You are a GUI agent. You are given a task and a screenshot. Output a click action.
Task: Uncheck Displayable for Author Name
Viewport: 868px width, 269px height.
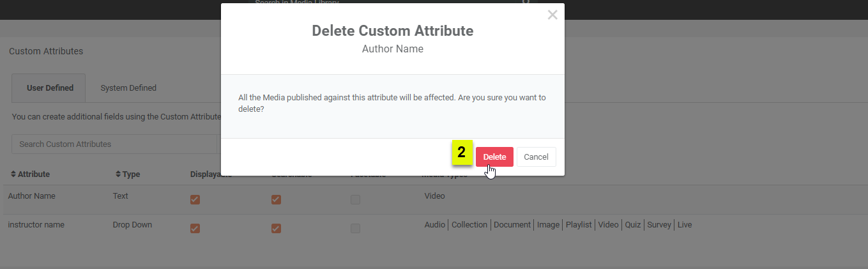[x=195, y=199]
